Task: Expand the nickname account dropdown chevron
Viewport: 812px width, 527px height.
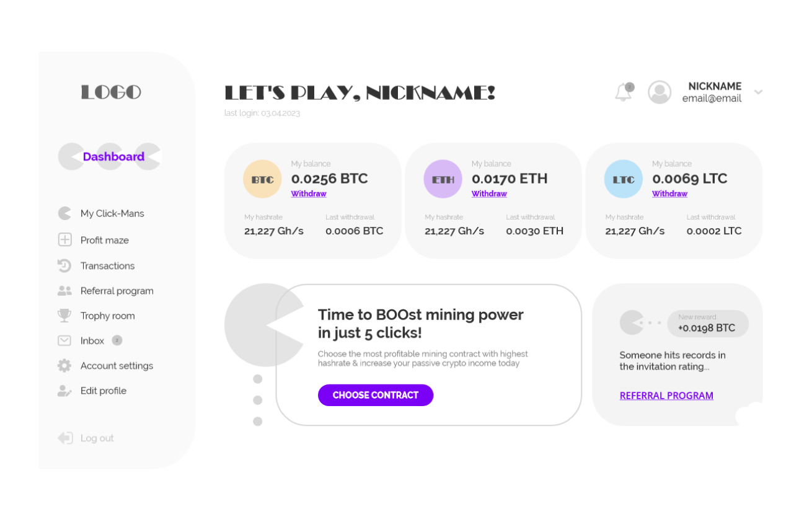Action: point(758,92)
